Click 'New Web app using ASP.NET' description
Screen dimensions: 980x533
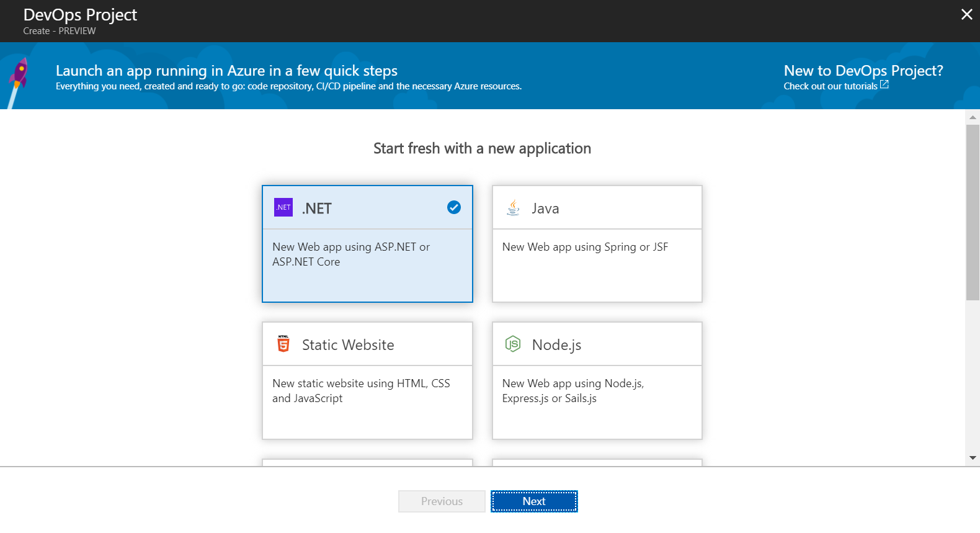351,254
